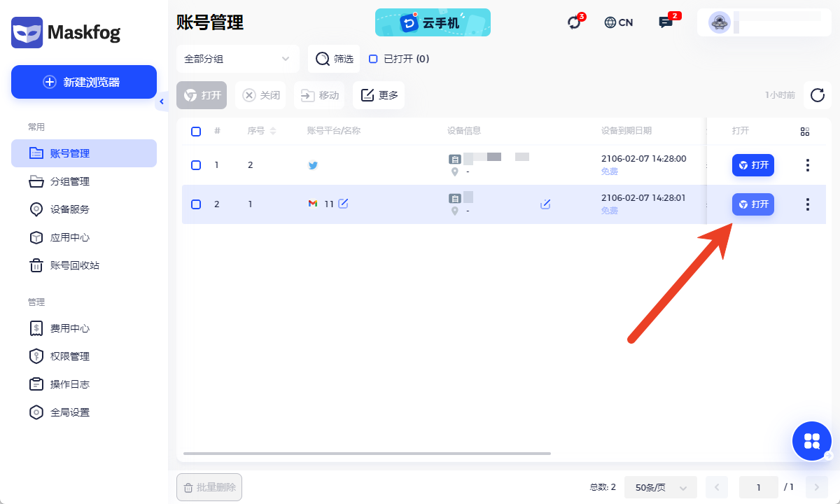This screenshot has width=840, height=504.
Task: Click 打开 button for the Gmail row
Action: coord(753,204)
